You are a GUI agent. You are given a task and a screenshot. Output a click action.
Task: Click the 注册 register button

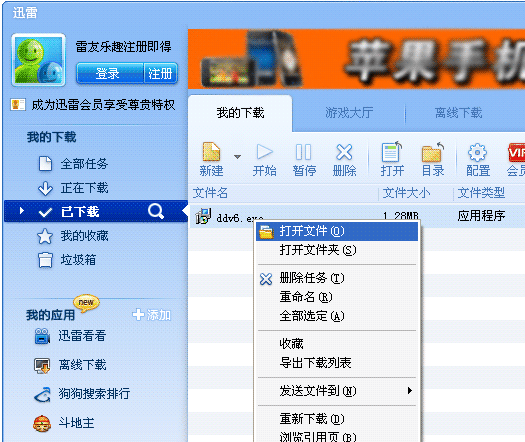160,73
